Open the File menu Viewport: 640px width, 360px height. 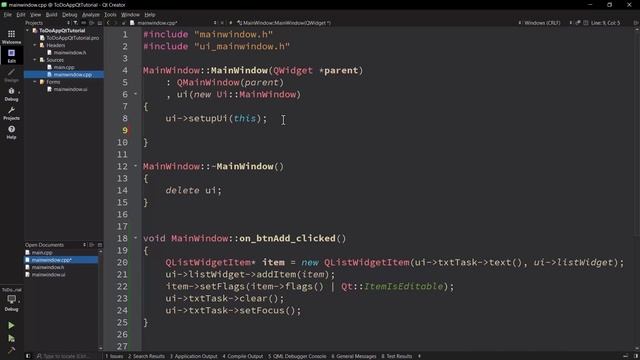[x=8, y=15]
